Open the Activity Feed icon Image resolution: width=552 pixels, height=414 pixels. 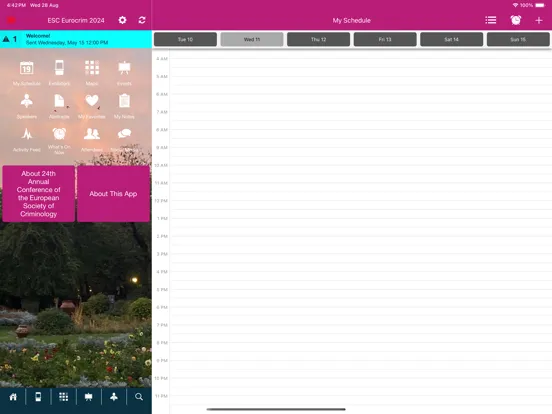click(27, 134)
